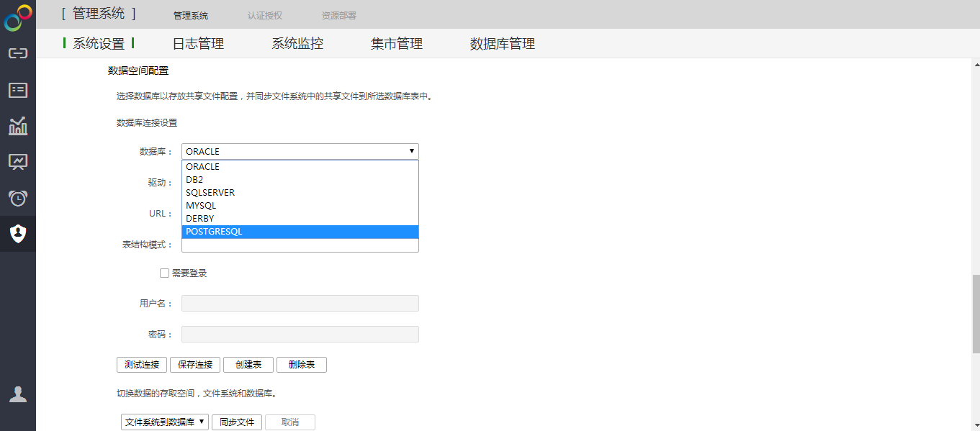Choose POSTGRESQL from the database list
This screenshot has width=980, height=431.
coord(300,232)
